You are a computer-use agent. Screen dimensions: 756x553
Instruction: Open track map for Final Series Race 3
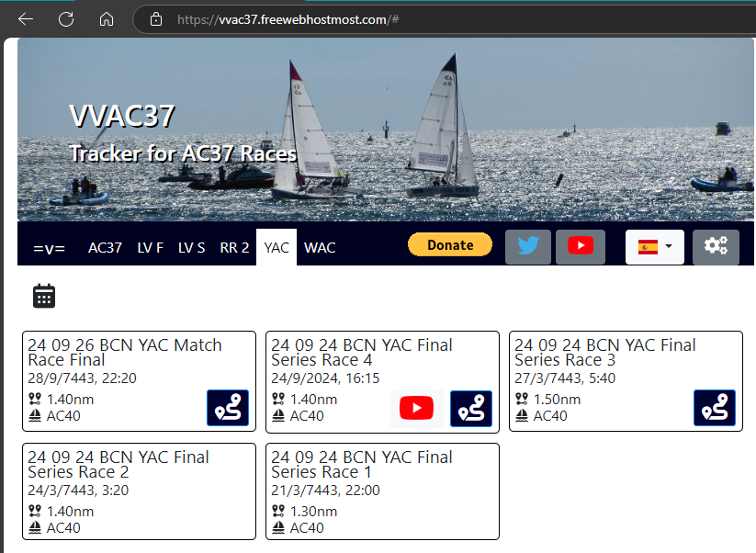click(x=715, y=408)
